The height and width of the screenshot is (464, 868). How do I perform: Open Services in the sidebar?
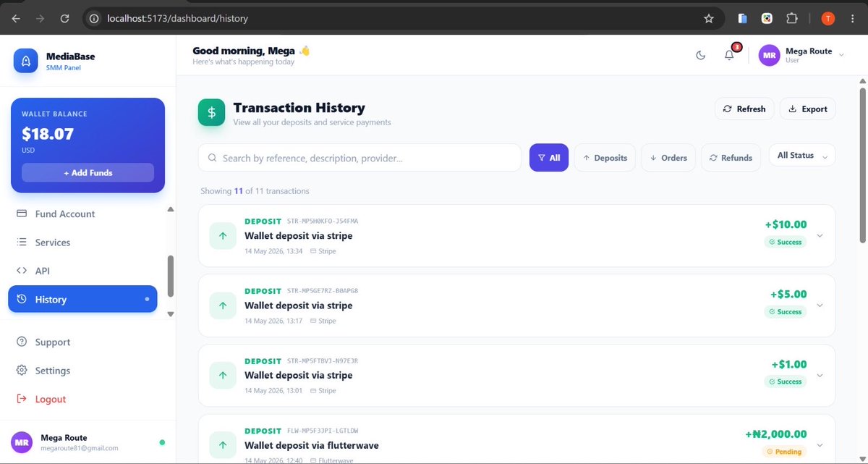click(x=82, y=242)
